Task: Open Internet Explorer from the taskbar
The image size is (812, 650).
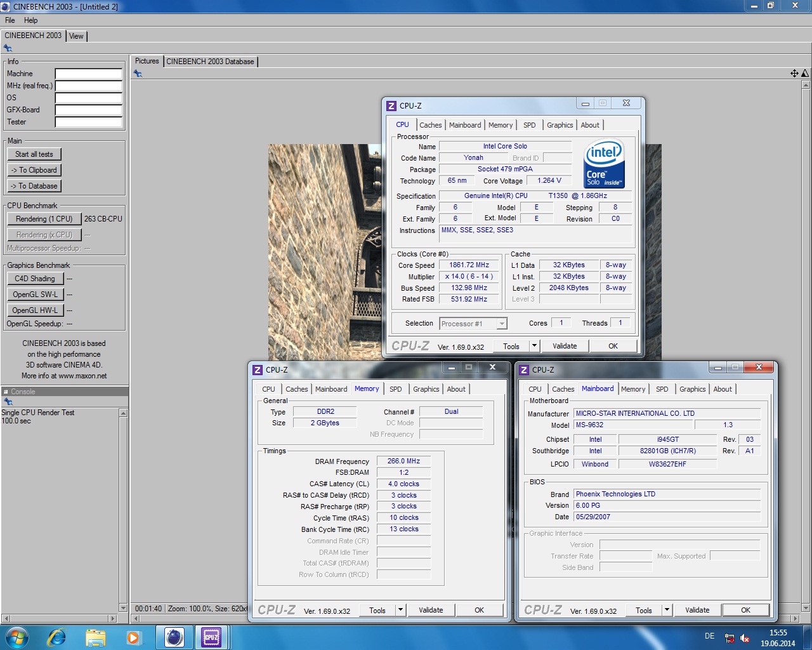Action: pyautogui.click(x=57, y=637)
